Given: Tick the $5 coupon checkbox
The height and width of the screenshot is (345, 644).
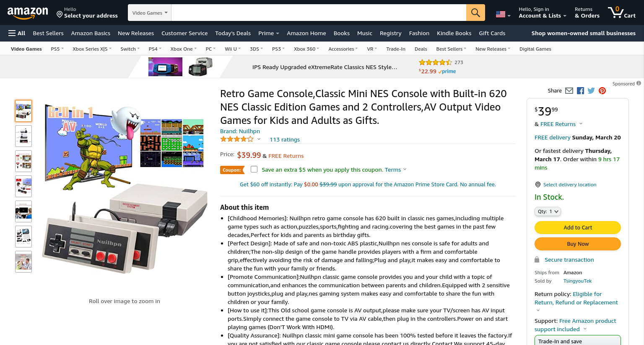Looking at the screenshot, I should point(254,169).
